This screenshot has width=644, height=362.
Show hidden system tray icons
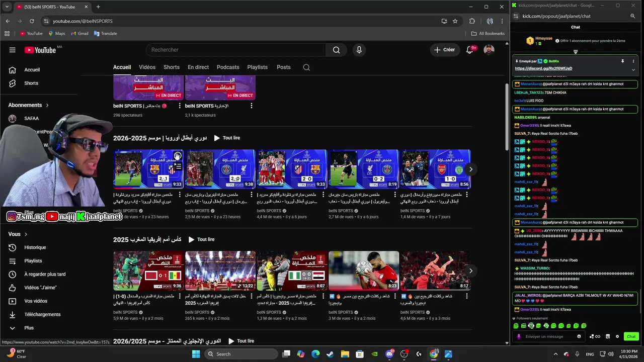pyautogui.click(x=555, y=354)
